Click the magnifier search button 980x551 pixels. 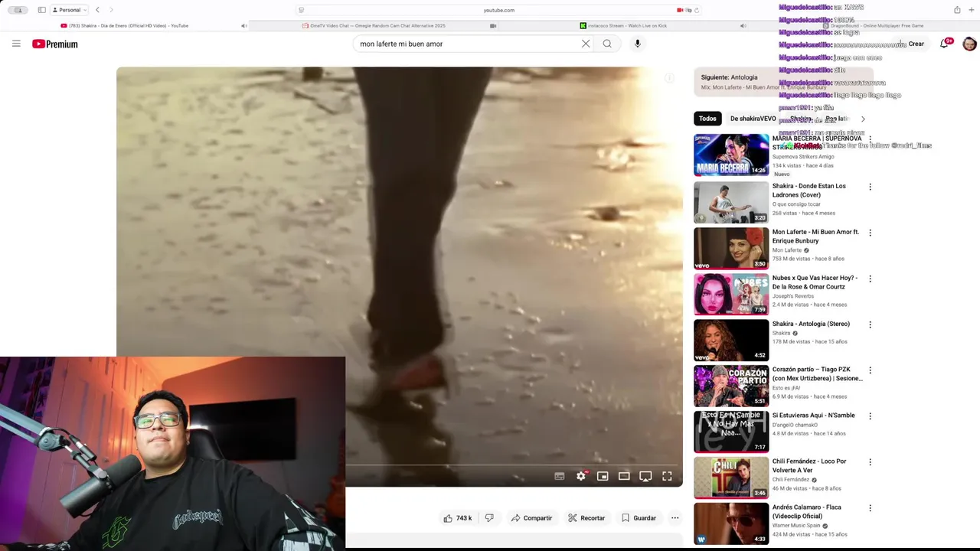click(607, 44)
